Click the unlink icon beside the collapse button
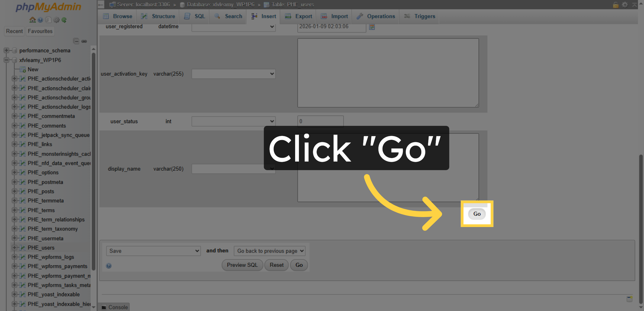 [85, 41]
